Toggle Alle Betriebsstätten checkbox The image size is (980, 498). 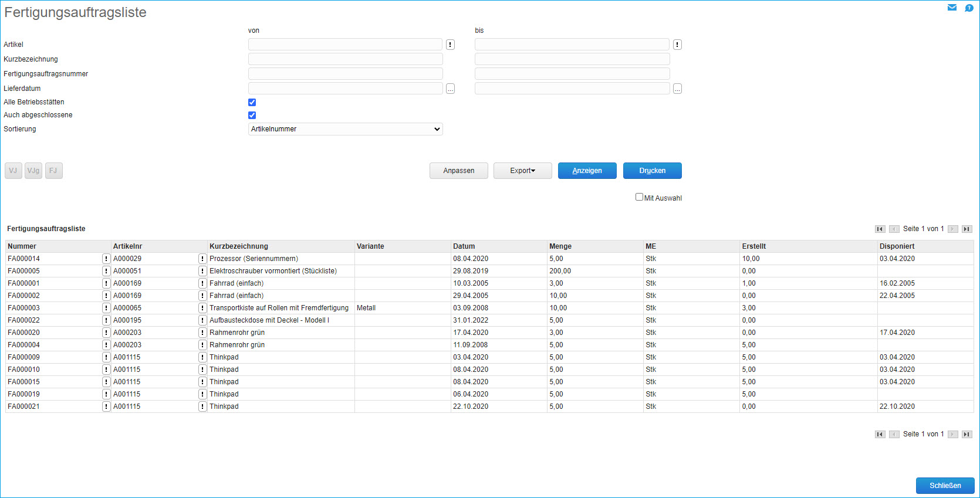252,102
